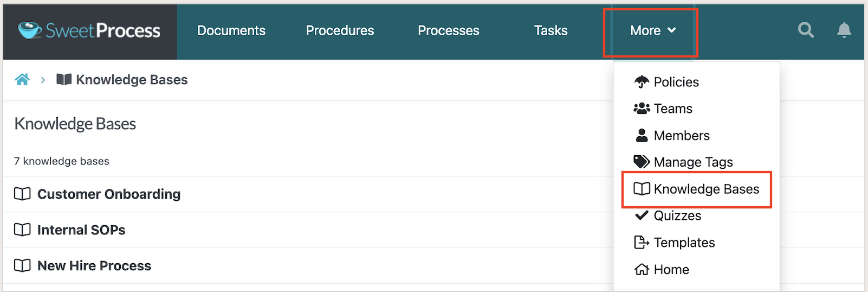The height and width of the screenshot is (292, 868).
Task: Click the book icon beside Customer Onboarding
Action: [22, 194]
